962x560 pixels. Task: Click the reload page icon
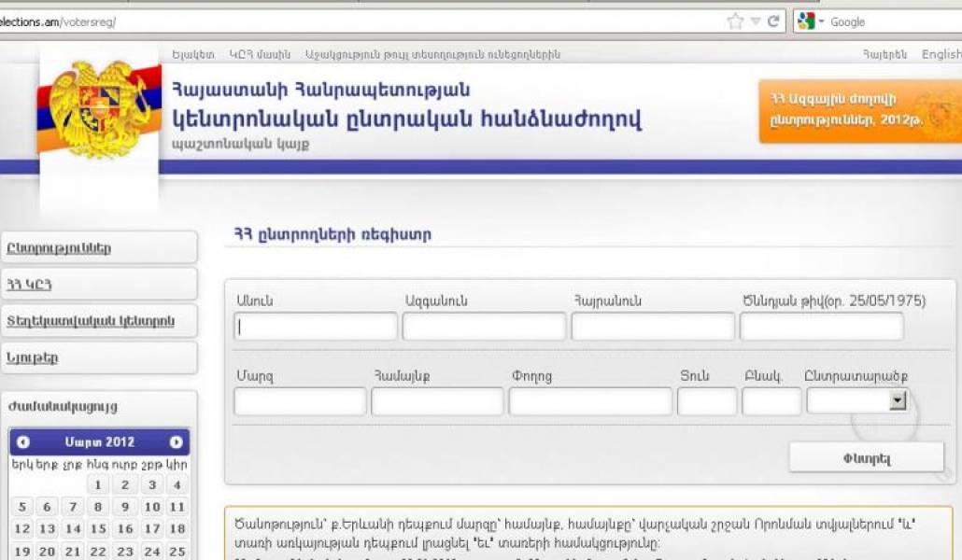point(773,21)
